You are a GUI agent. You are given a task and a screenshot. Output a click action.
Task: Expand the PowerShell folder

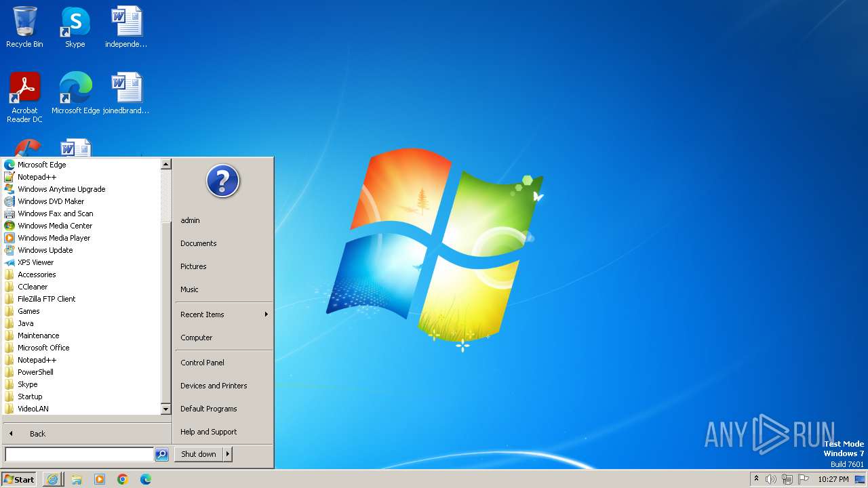coord(81,372)
